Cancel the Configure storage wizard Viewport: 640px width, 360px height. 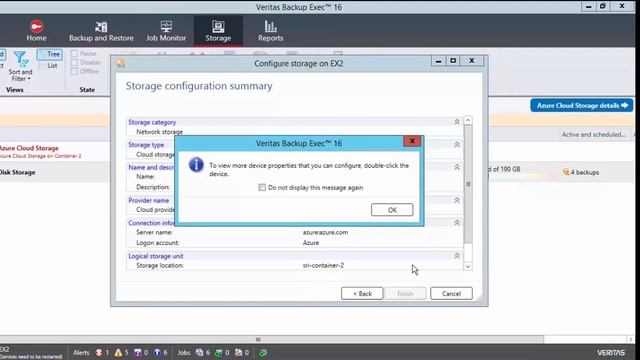[451, 293]
